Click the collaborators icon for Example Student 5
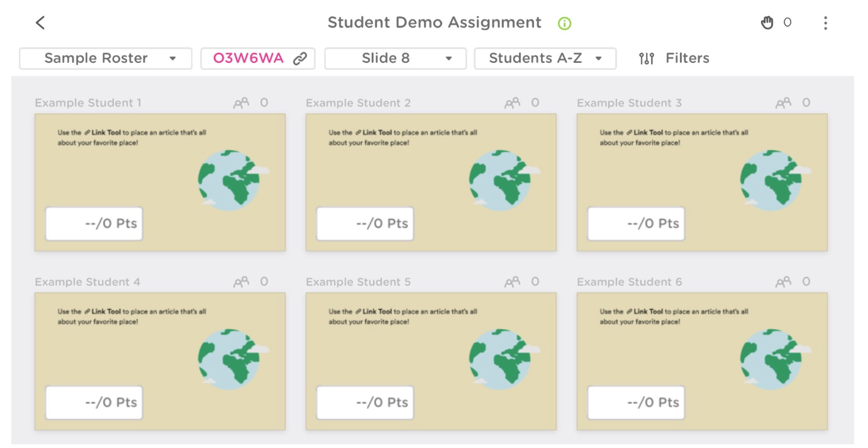Image resolution: width=868 pixels, height=448 pixels. 513,283
